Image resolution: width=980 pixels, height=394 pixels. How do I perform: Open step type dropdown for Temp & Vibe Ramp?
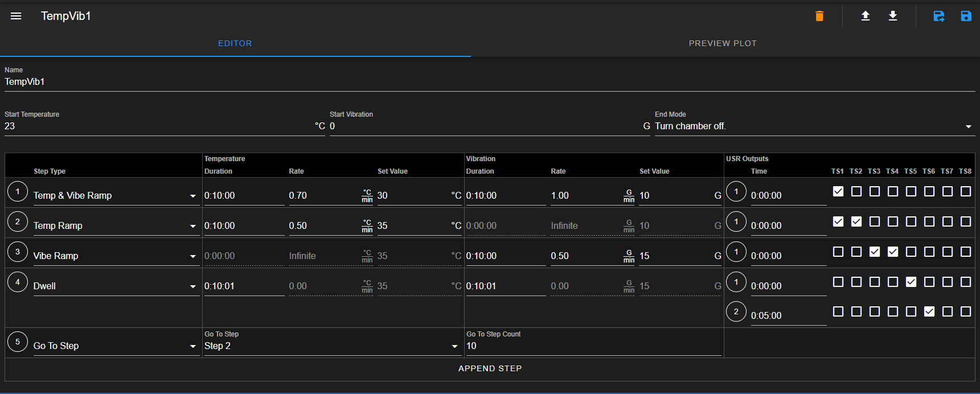coord(116,195)
